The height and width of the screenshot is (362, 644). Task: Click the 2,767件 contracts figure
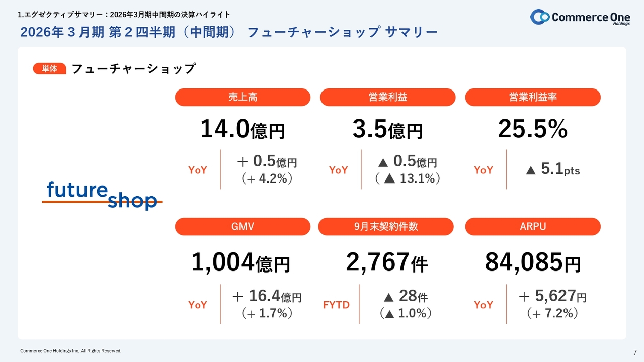click(x=386, y=262)
